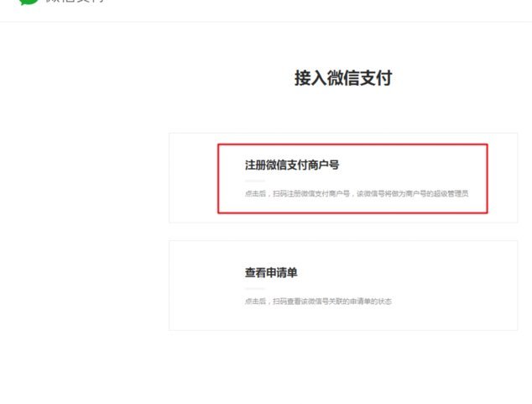Image resolution: width=532 pixels, height=404 pixels.
Task: Click the description text about 超级管理员
Action: (x=357, y=193)
